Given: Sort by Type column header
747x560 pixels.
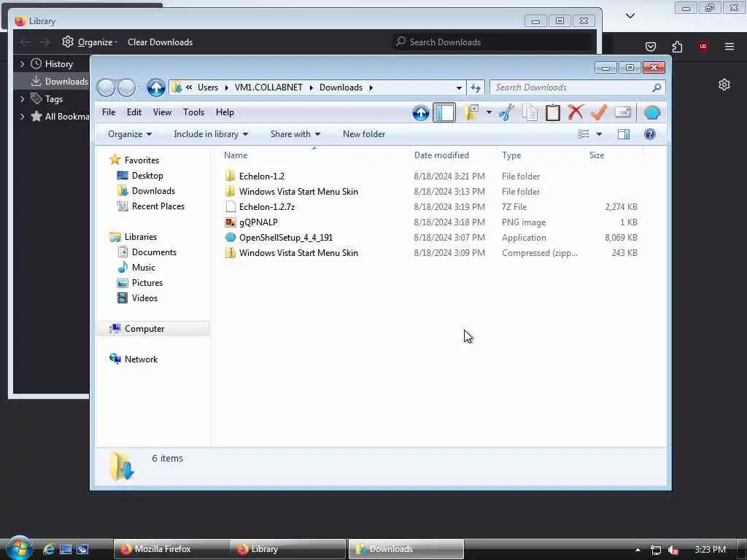Looking at the screenshot, I should pos(541,155).
